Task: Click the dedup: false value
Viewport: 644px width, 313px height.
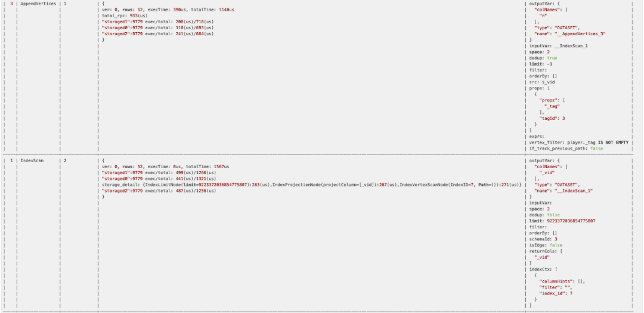Action: 553,215
